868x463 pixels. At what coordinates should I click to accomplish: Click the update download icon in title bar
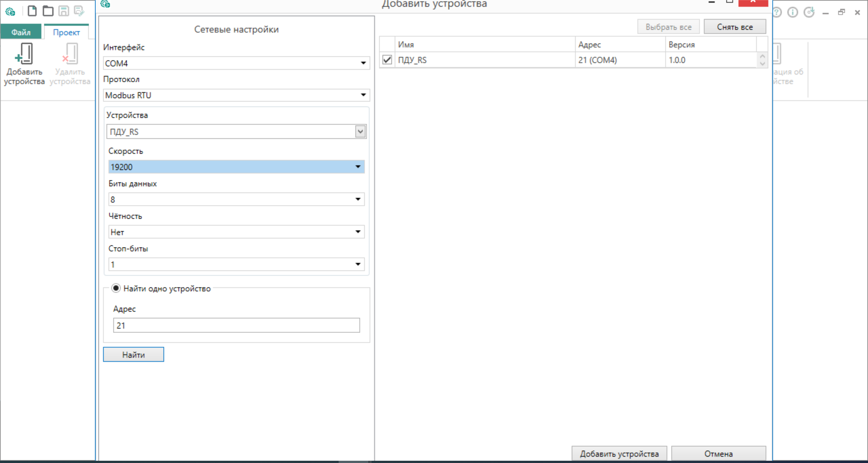click(809, 12)
